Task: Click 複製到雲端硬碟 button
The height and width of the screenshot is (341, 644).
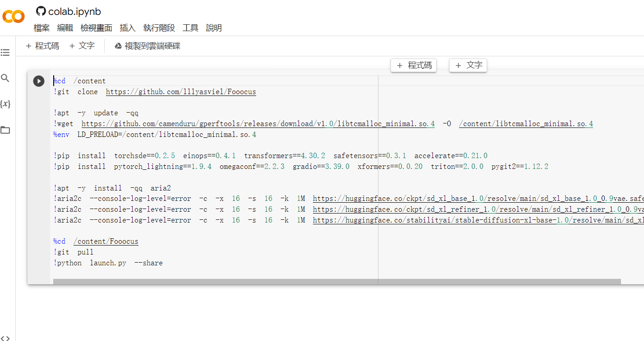Action: pos(147,46)
